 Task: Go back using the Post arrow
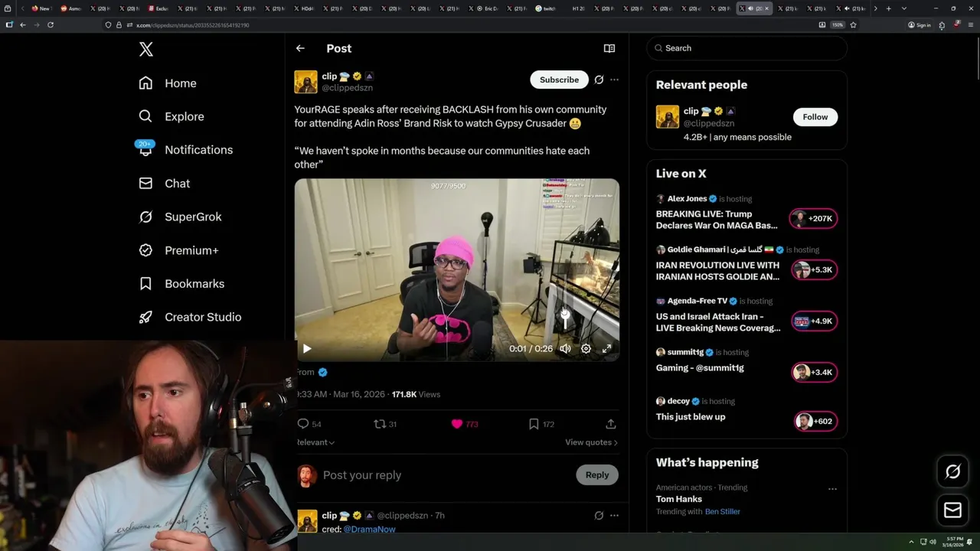click(300, 48)
